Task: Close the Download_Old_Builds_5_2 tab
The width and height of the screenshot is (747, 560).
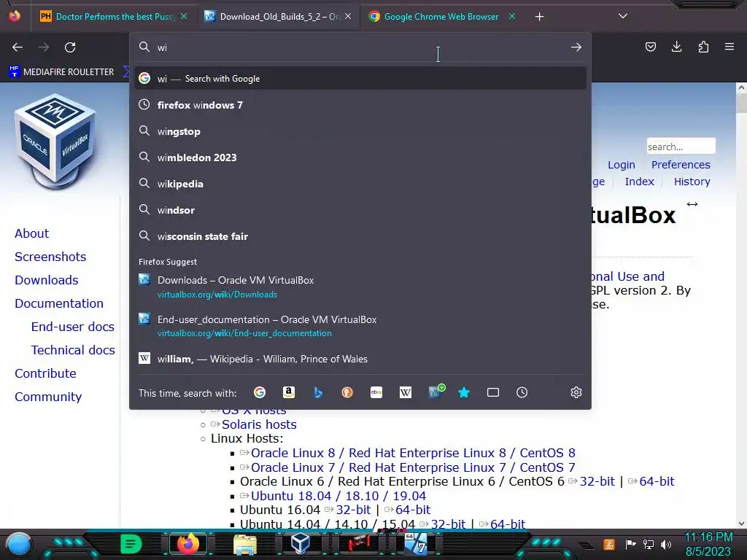Action: pyautogui.click(x=348, y=17)
